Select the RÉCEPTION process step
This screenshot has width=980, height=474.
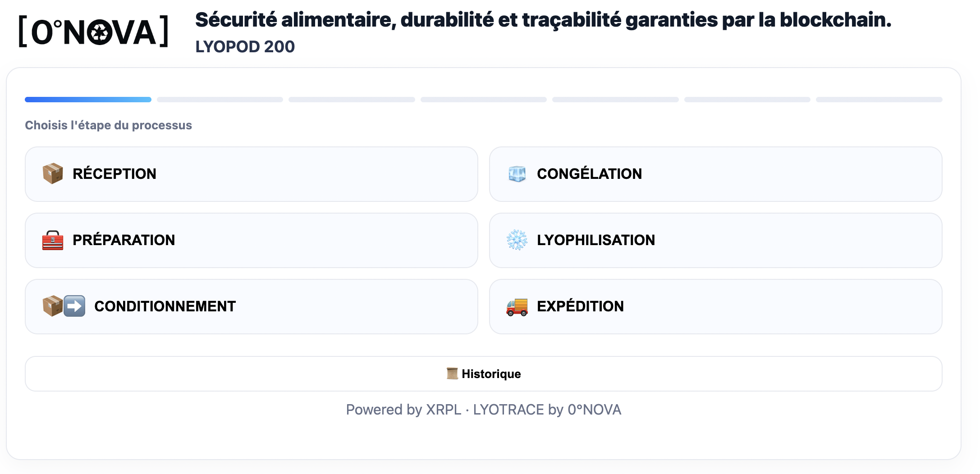tap(251, 174)
